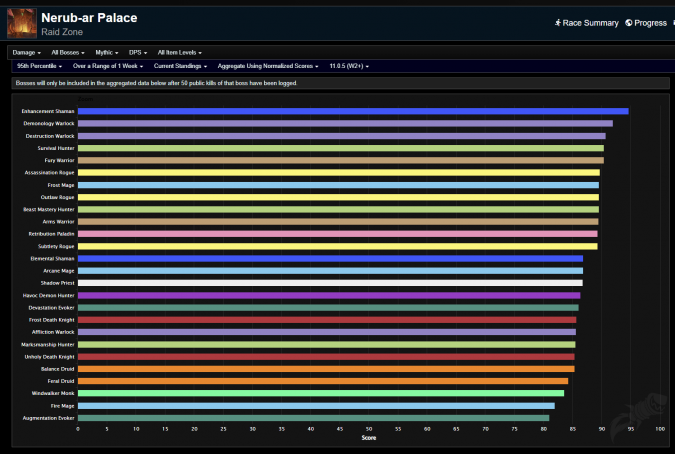
Task: Click the Elemental Shaman label
Action: pyautogui.click(x=52, y=259)
